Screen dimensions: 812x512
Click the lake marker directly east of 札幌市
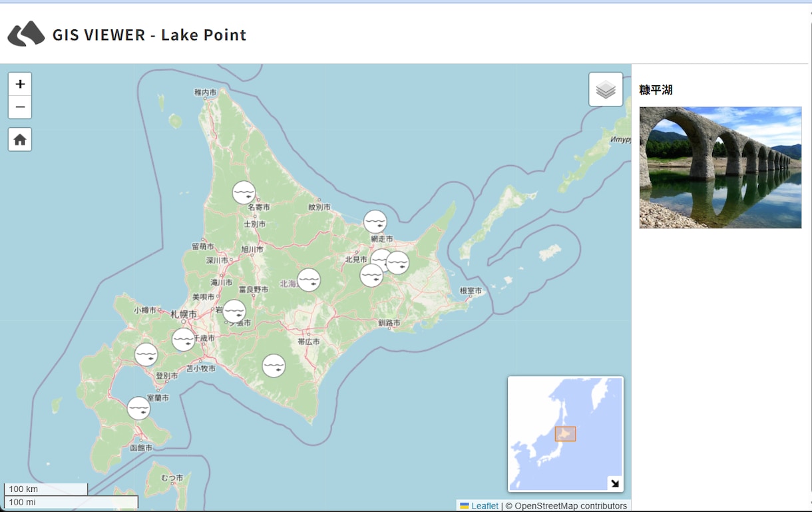pos(234,312)
